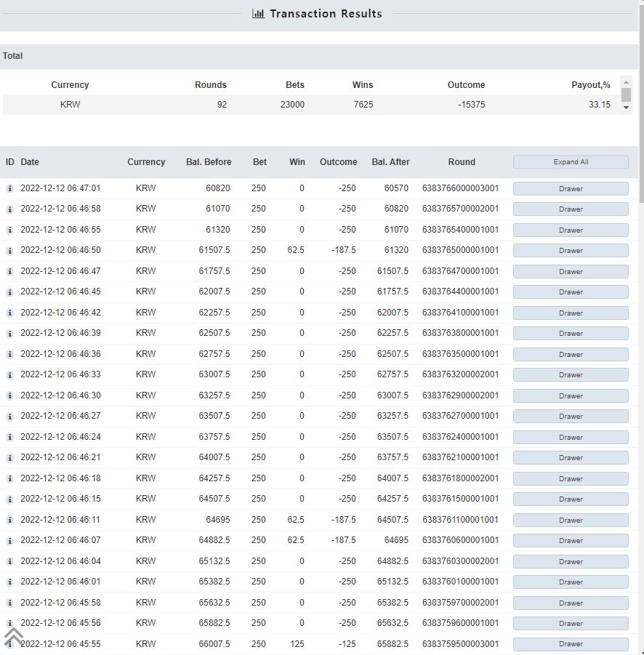Click info icon for row 06:46:39
The image size is (644, 655).
pyautogui.click(x=10, y=334)
